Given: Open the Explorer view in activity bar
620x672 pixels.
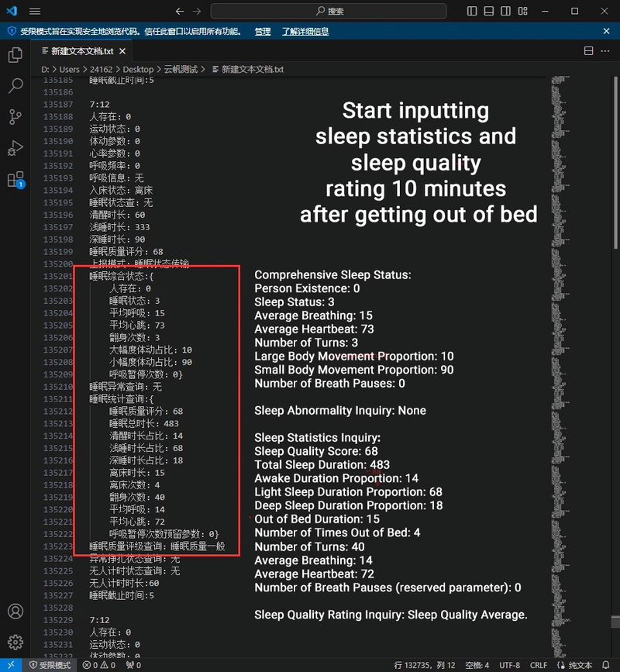Looking at the screenshot, I should (x=15, y=55).
